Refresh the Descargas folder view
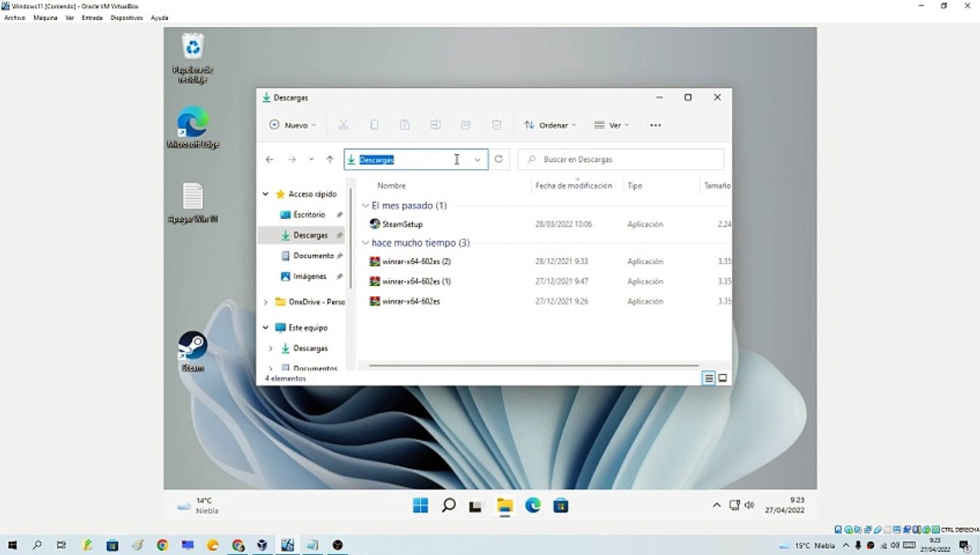 (x=498, y=159)
